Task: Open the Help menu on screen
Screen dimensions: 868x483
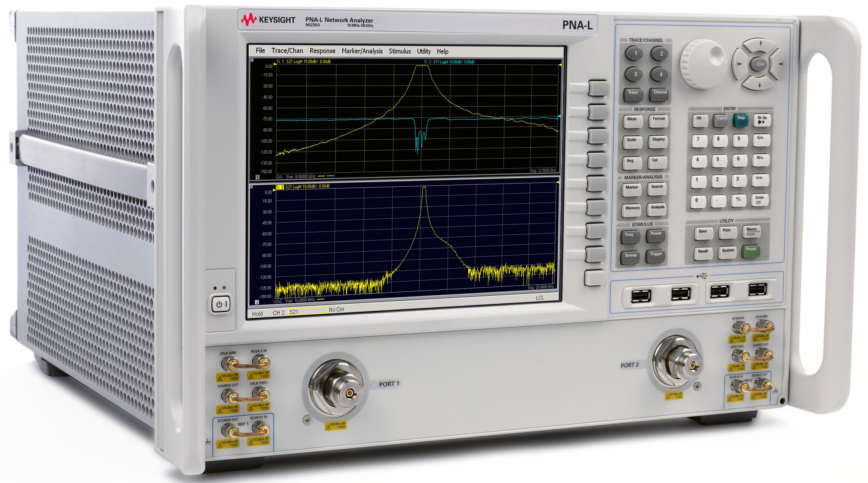Action: 442,51
